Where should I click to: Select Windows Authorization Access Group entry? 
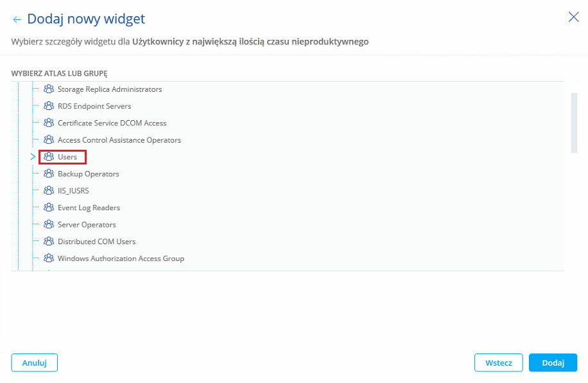tap(121, 258)
